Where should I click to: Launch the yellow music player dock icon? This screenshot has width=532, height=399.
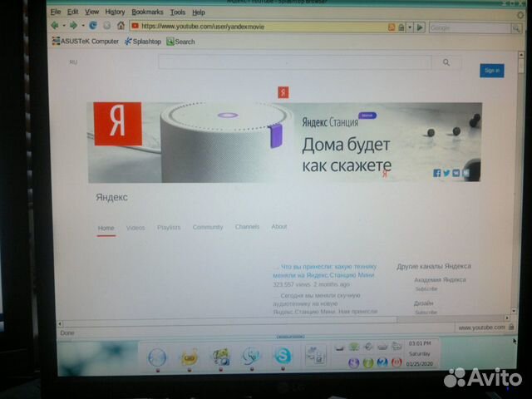190,357
